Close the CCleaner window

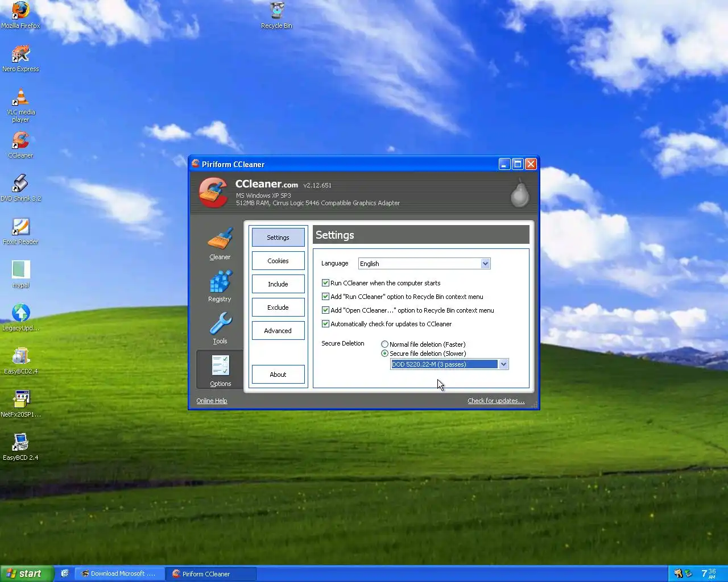pos(531,164)
